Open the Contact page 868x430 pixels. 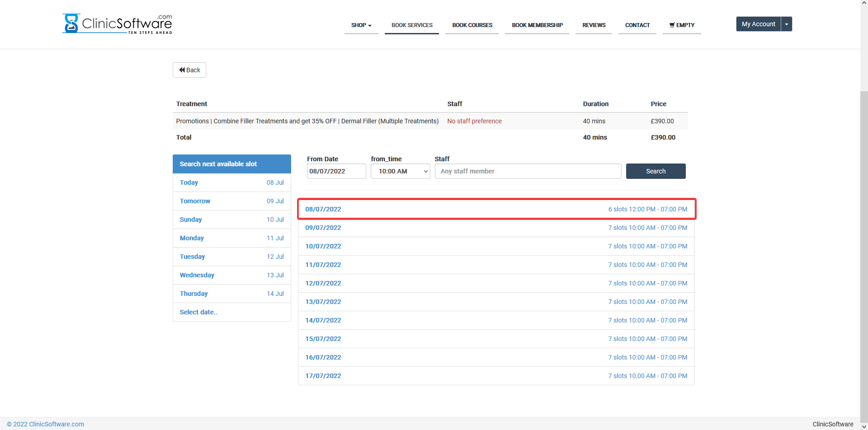point(637,25)
